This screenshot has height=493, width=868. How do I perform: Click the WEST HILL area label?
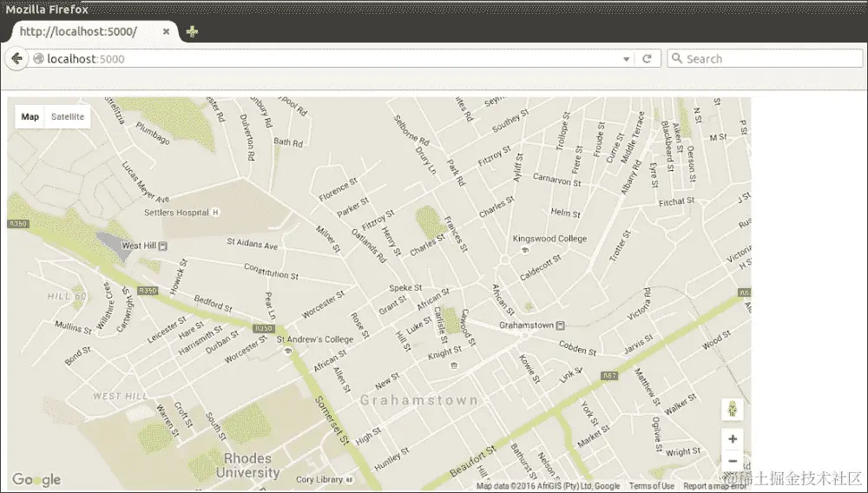121,396
